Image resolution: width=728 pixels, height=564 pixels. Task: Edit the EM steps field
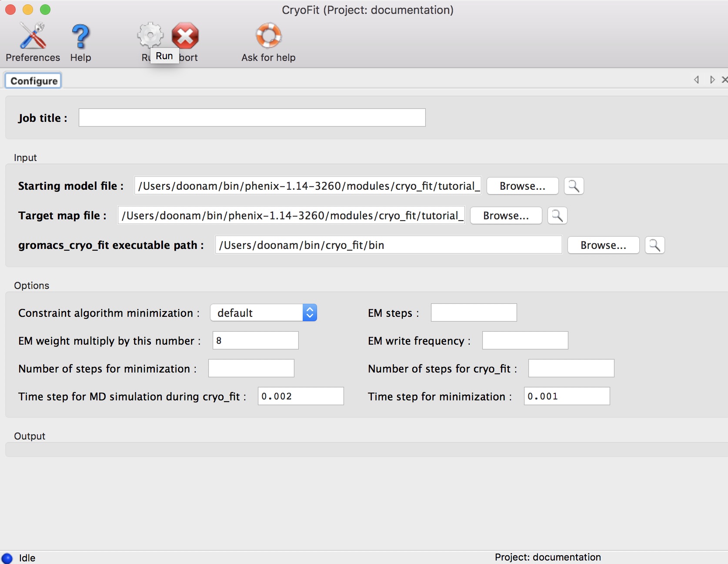[473, 312]
